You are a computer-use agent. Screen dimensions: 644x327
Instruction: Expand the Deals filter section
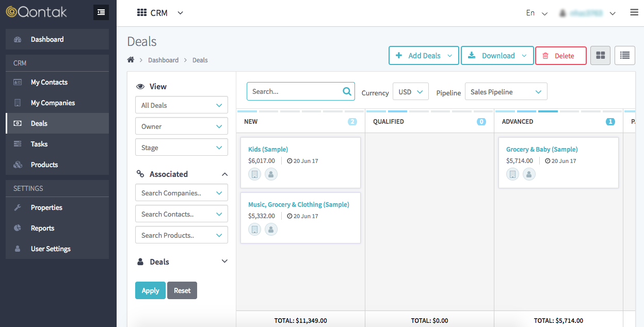224,261
